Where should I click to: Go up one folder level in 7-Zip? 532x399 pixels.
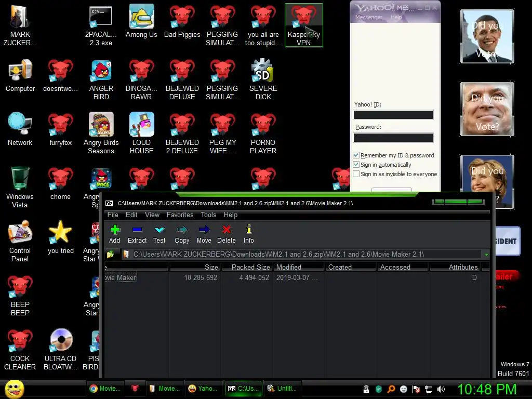pyautogui.click(x=110, y=254)
